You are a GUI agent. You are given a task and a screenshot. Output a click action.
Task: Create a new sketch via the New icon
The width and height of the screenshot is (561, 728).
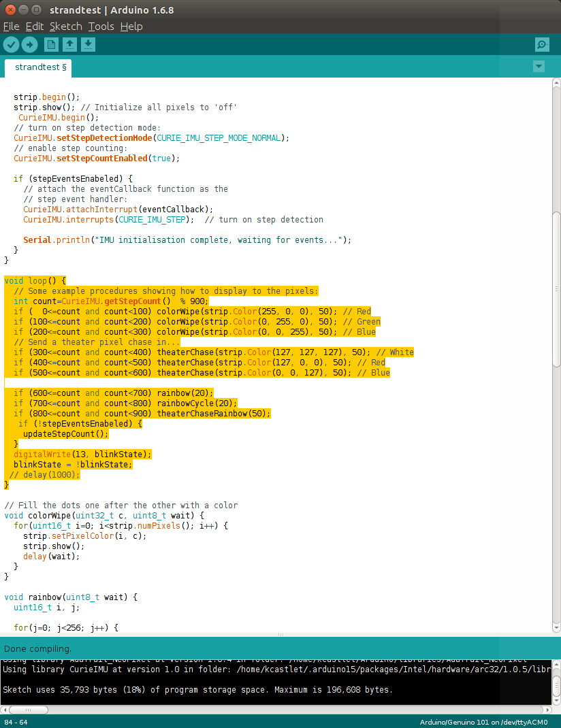point(51,44)
